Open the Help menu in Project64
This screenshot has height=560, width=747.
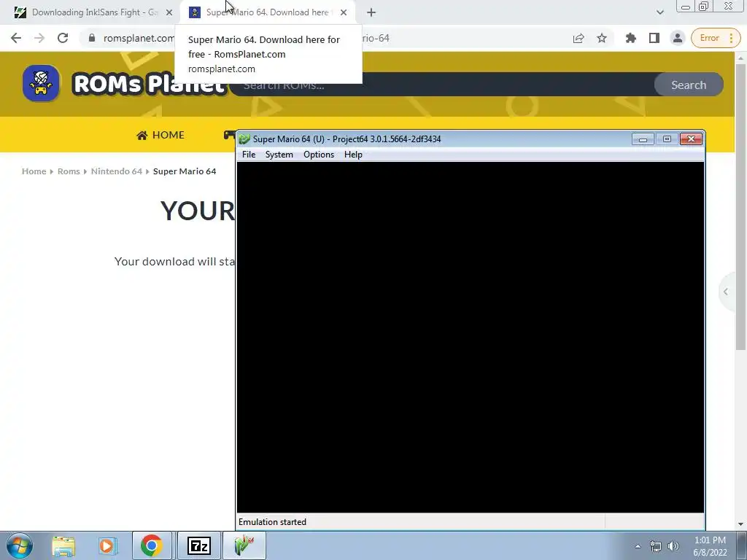[353, 155]
